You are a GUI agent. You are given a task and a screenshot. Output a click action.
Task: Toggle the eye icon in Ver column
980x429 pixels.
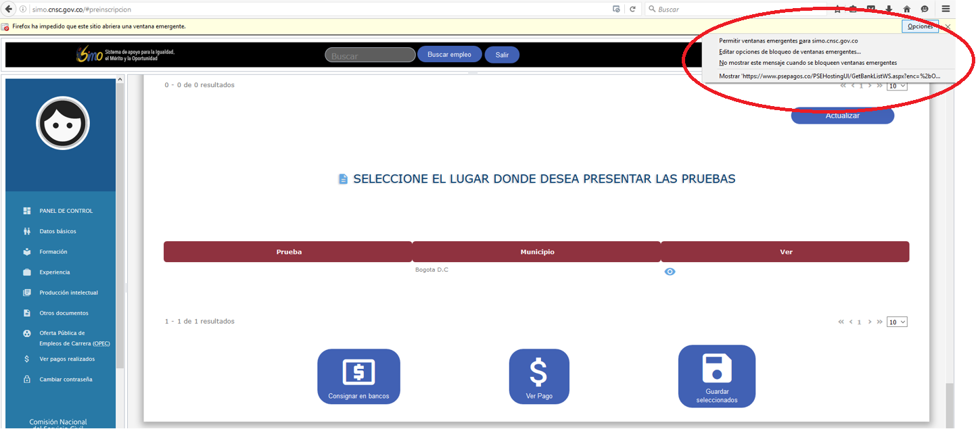coord(670,272)
